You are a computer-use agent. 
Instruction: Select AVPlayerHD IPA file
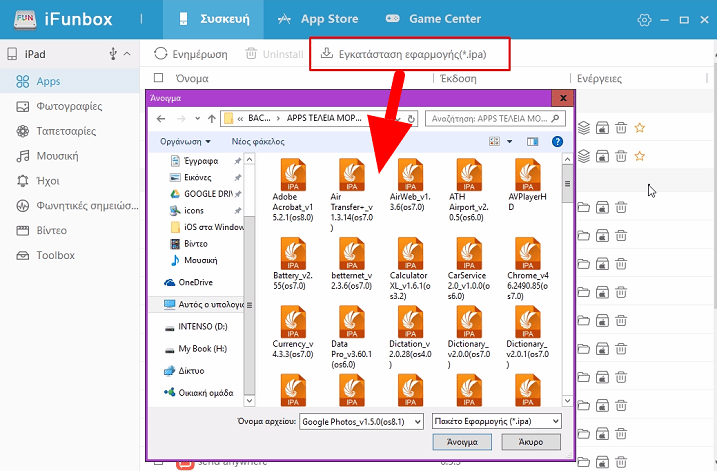pyautogui.click(x=527, y=185)
